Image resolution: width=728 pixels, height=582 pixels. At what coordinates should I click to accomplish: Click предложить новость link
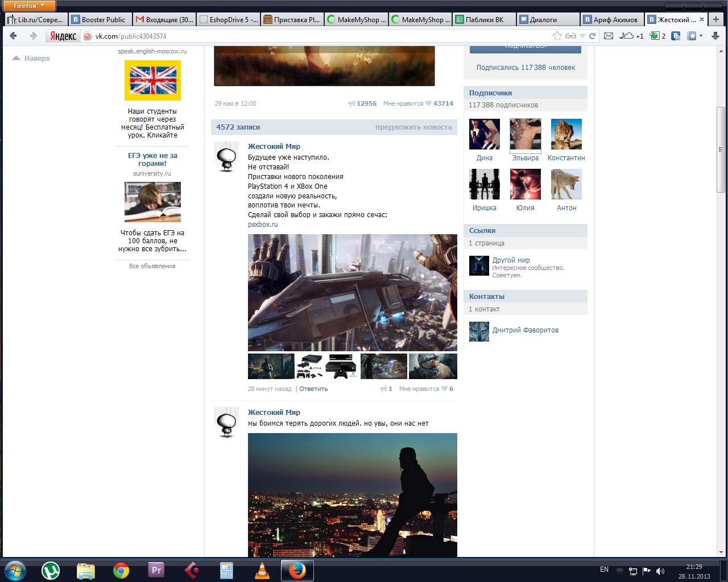pos(413,127)
